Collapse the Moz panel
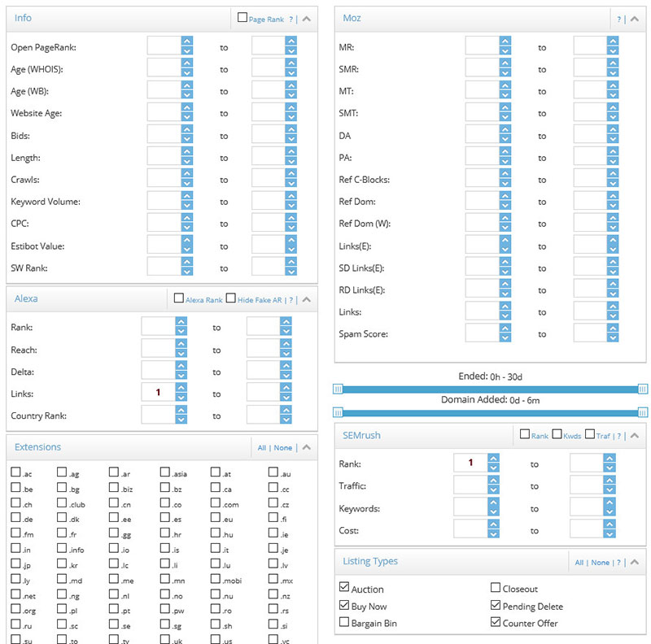This screenshot has height=644, width=651. tap(635, 19)
